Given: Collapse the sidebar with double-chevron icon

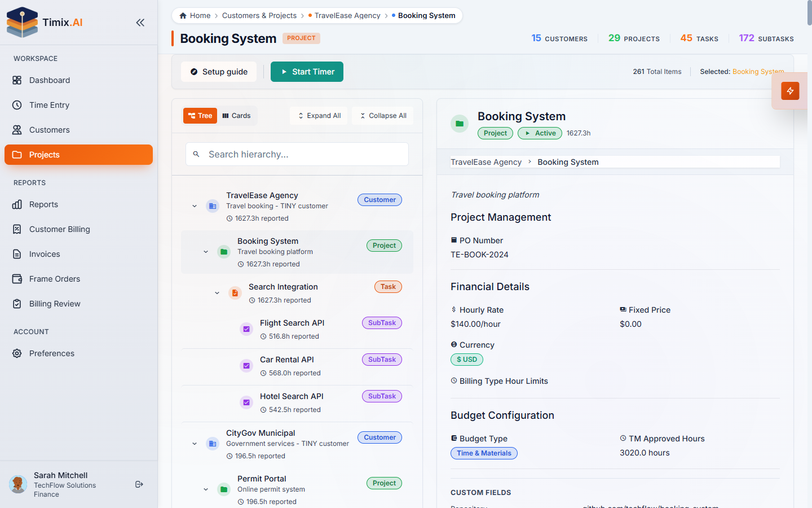Looking at the screenshot, I should (x=140, y=23).
